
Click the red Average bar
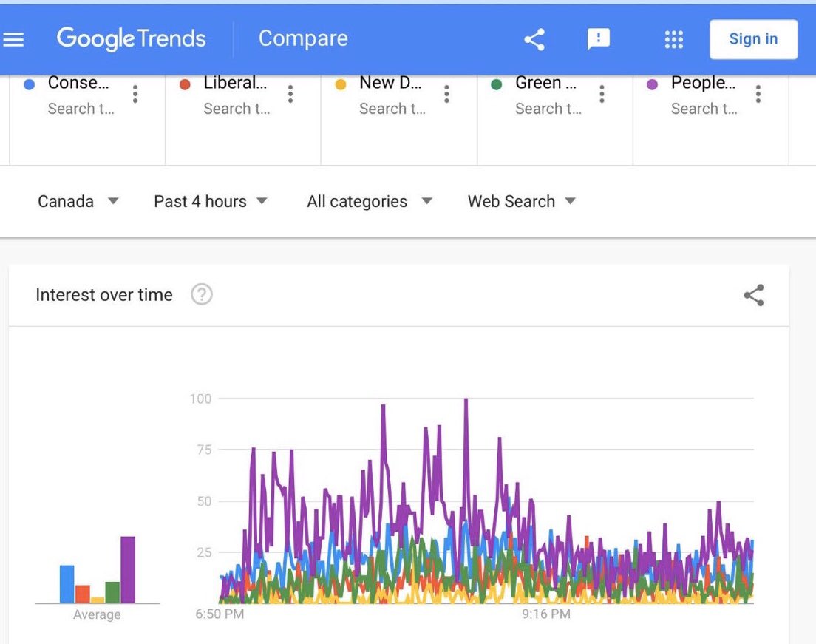point(83,594)
